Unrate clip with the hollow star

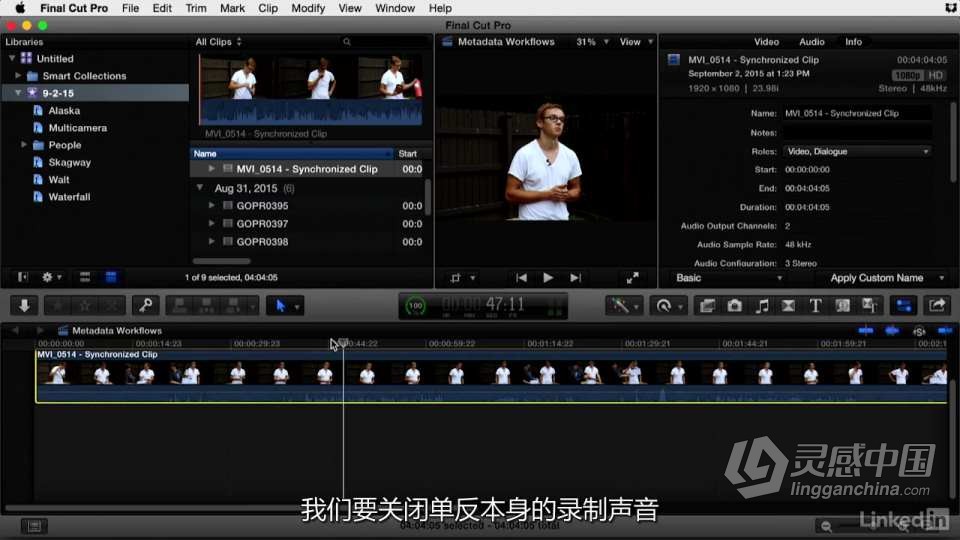tap(85, 306)
